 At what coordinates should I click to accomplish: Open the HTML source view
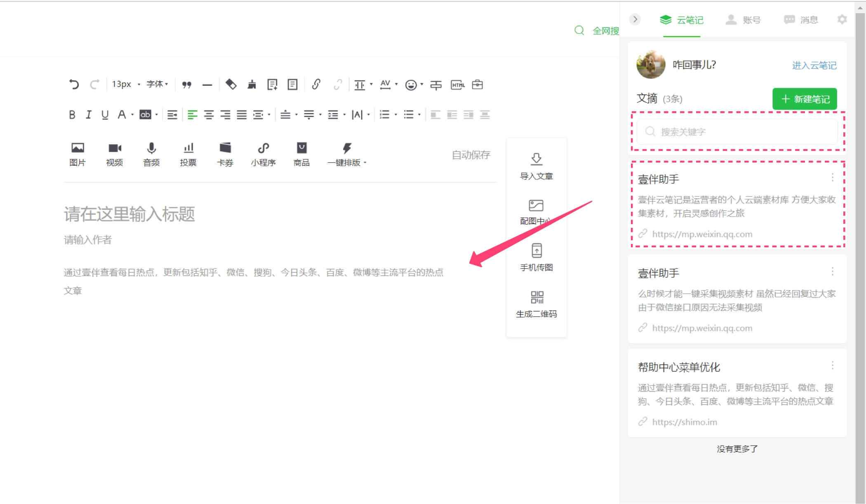coord(457,85)
